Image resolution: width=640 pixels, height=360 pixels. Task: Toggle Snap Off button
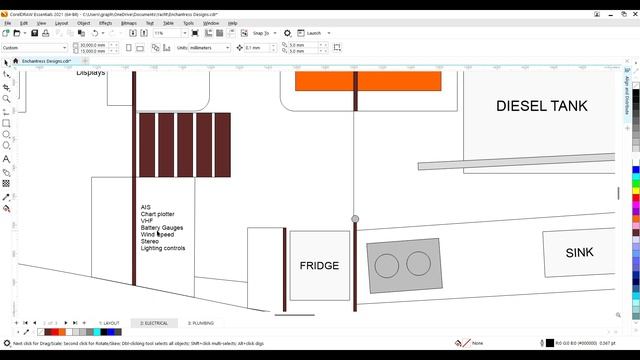point(244,33)
